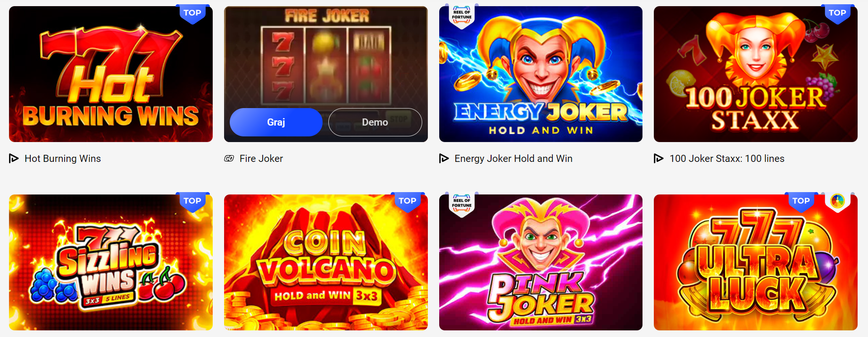Open the Pink Joker game thumbnail
Viewport: 868px width, 337px height.
(x=541, y=262)
